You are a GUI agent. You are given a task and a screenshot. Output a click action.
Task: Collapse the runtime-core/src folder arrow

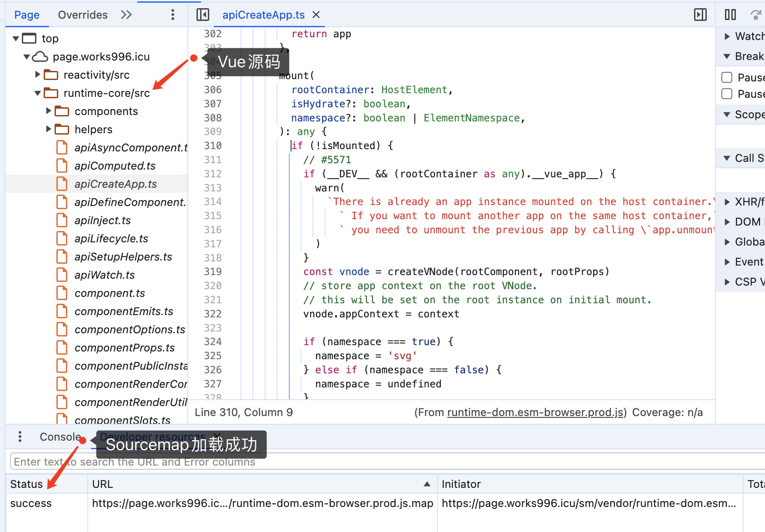38,93
